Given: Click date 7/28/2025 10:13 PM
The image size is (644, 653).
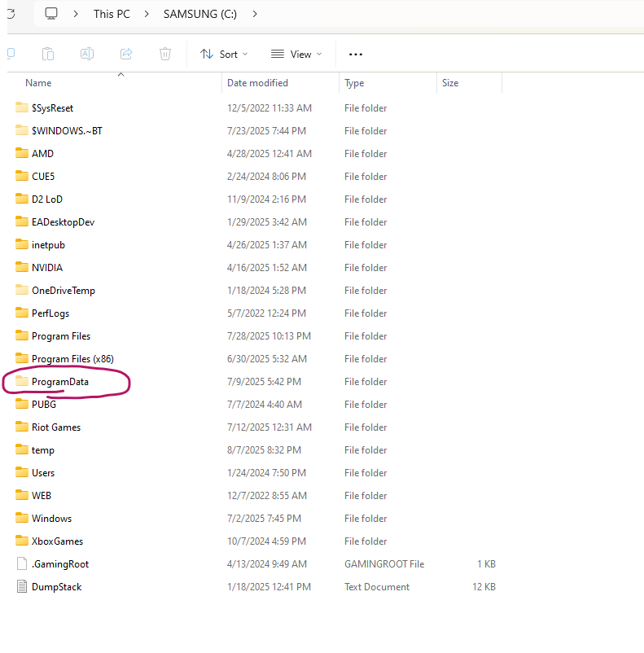Looking at the screenshot, I should [269, 336].
